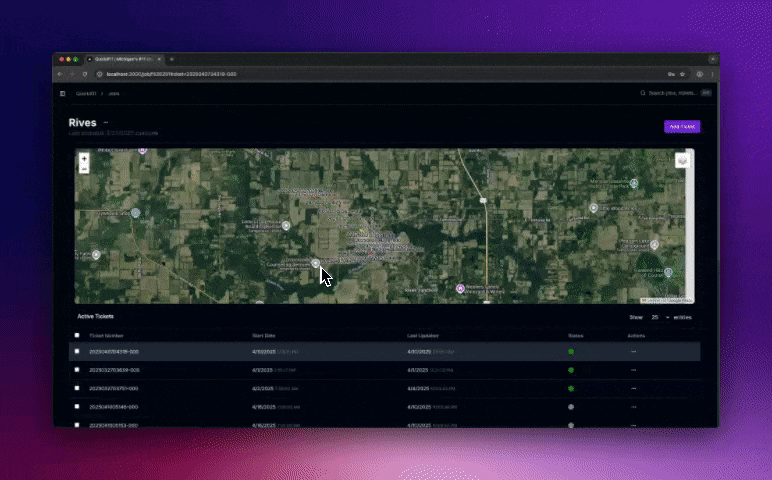
Task: Open actions menu for the fourth ticket row
Action: click(634, 407)
